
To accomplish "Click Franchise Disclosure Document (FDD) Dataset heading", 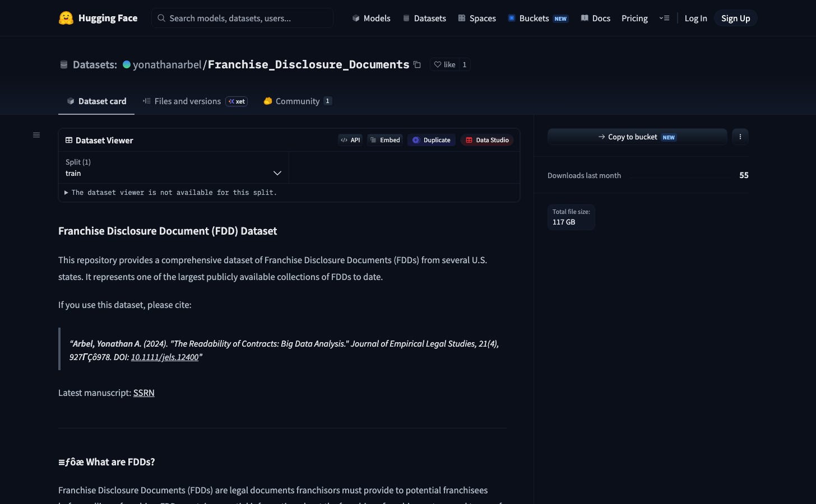I will pos(168,231).
